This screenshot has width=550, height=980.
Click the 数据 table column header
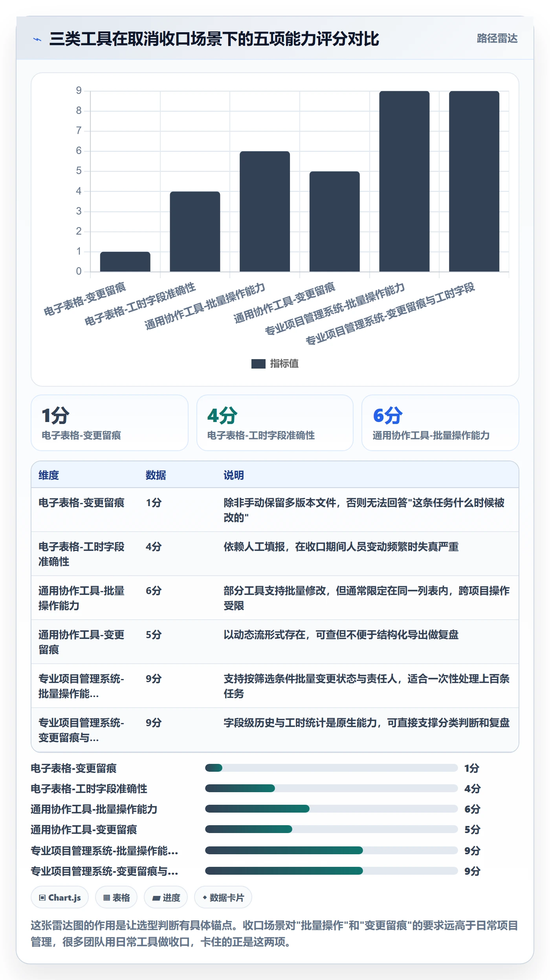[156, 475]
